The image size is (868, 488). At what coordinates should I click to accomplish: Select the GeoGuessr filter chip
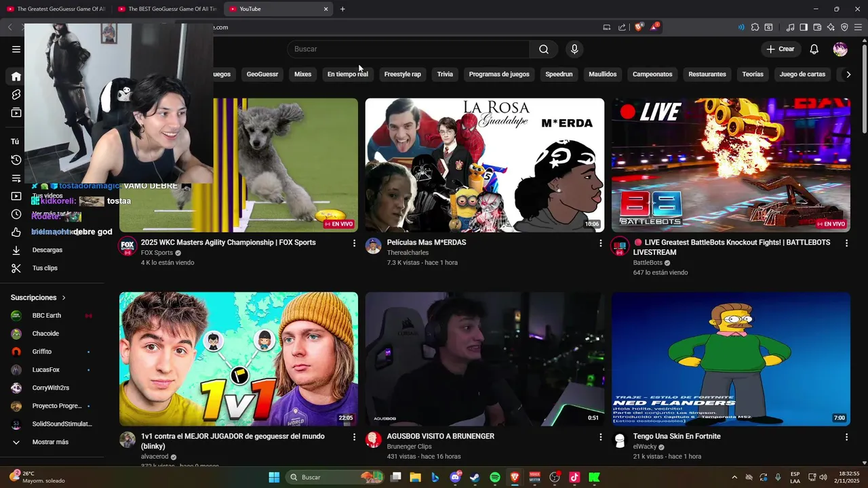262,74
